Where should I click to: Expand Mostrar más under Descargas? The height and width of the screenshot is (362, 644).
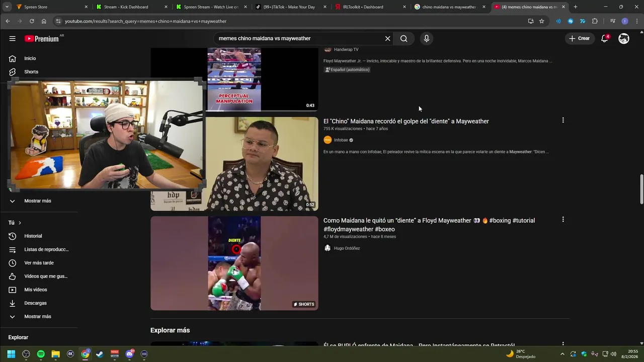[x=39, y=316]
